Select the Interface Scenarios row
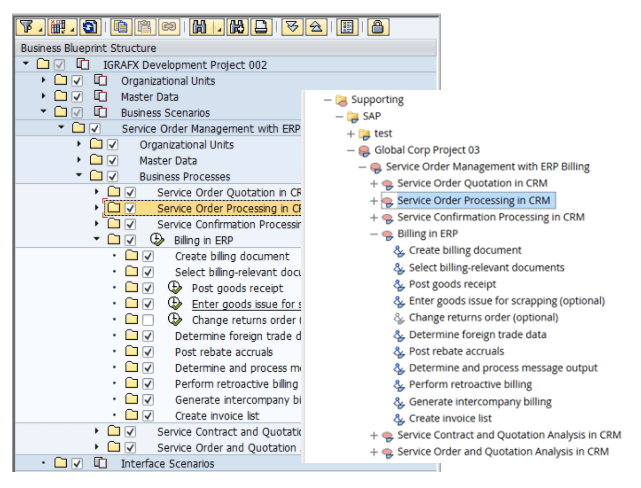Viewport: 641px width, 488px height. pos(167,463)
